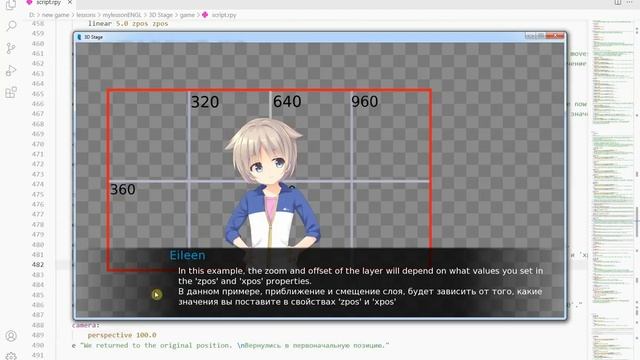Open the Explorer view in the activity bar

point(11,4)
